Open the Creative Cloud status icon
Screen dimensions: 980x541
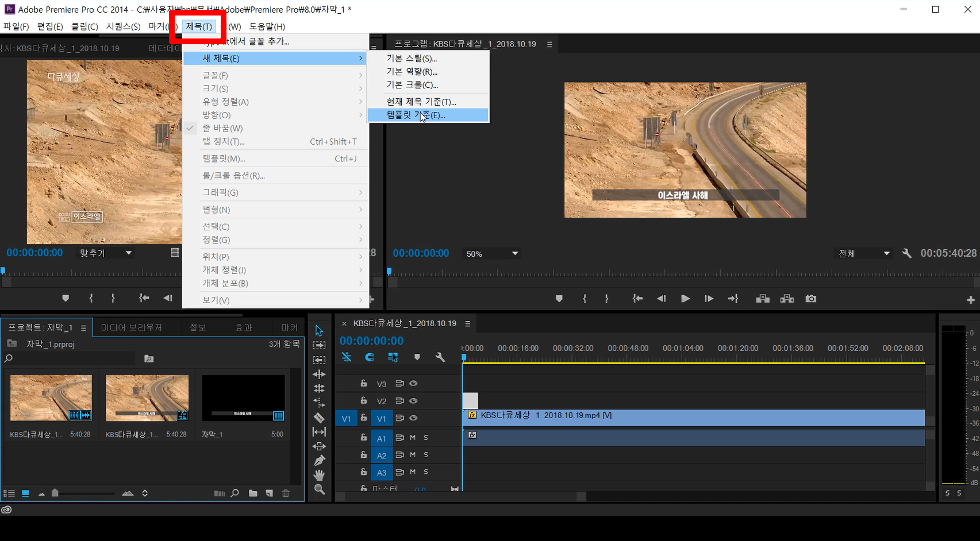coord(7,509)
